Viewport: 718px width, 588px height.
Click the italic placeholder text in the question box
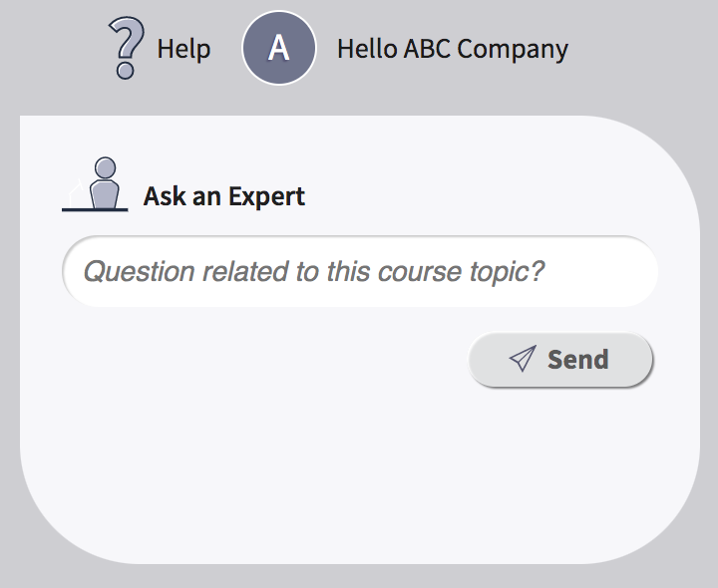click(314, 271)
